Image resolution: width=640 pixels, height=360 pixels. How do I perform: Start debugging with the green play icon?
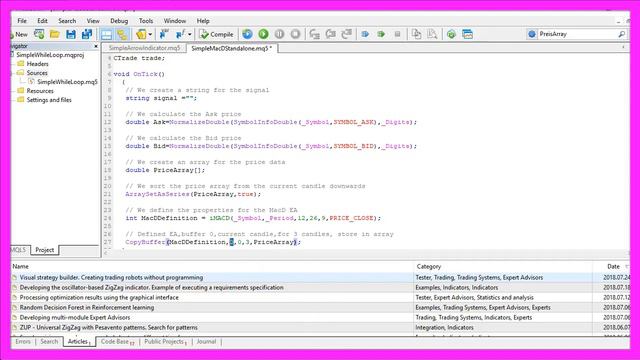263,34
